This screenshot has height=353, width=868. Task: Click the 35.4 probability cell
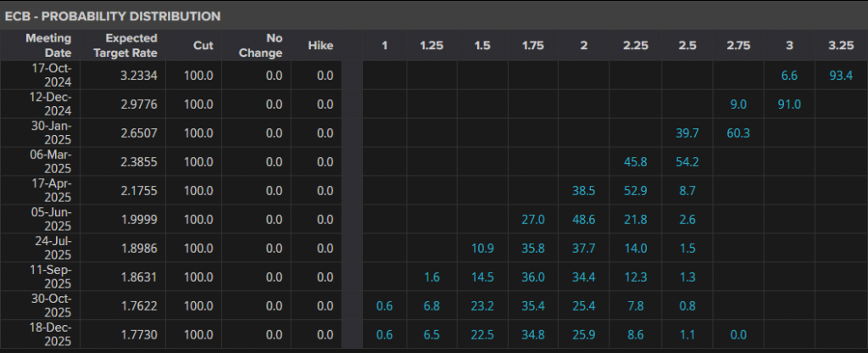click(x=532, y=305)
